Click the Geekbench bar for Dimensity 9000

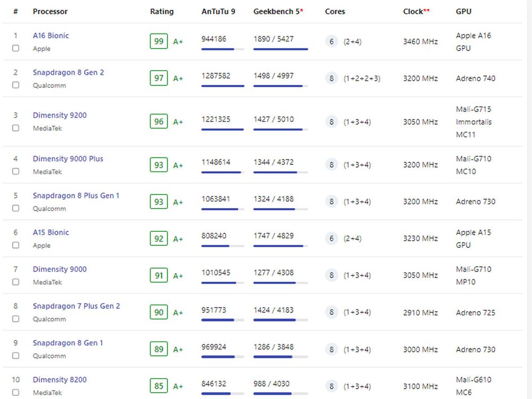[x=280, y=283]
